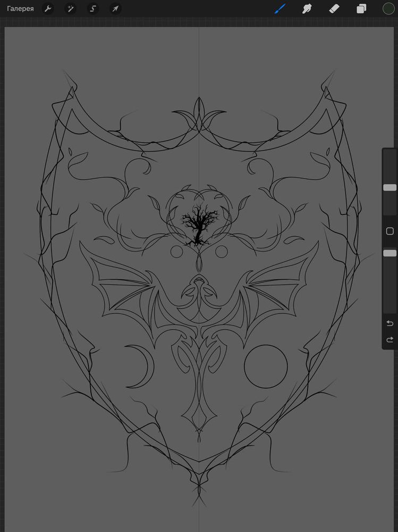
Task: Open the Actions wrench menu
Action: [x=48, y=9]
